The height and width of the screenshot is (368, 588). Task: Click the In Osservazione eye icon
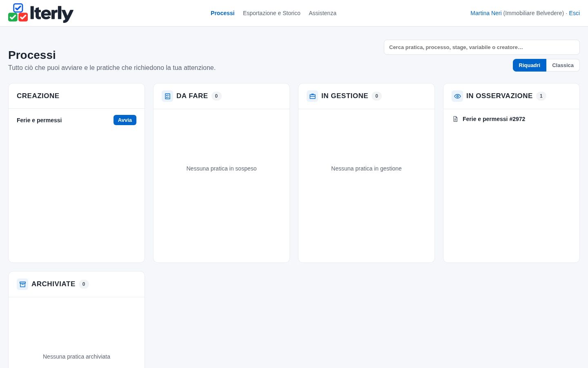(457, 96)
